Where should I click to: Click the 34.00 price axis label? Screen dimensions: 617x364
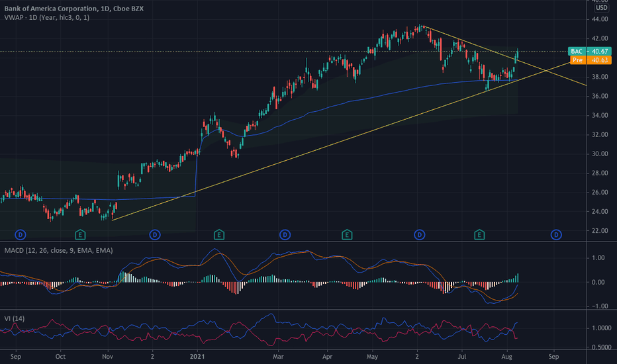600,116
